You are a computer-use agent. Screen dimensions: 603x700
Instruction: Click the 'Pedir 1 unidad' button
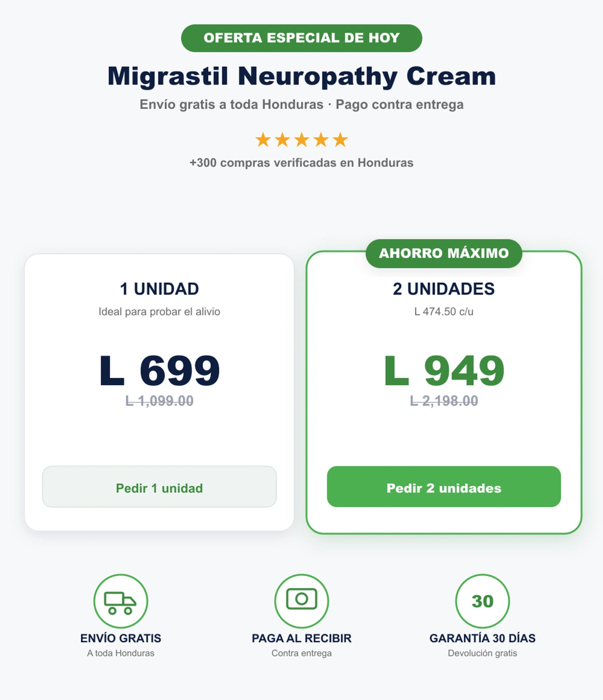(159, 487)
